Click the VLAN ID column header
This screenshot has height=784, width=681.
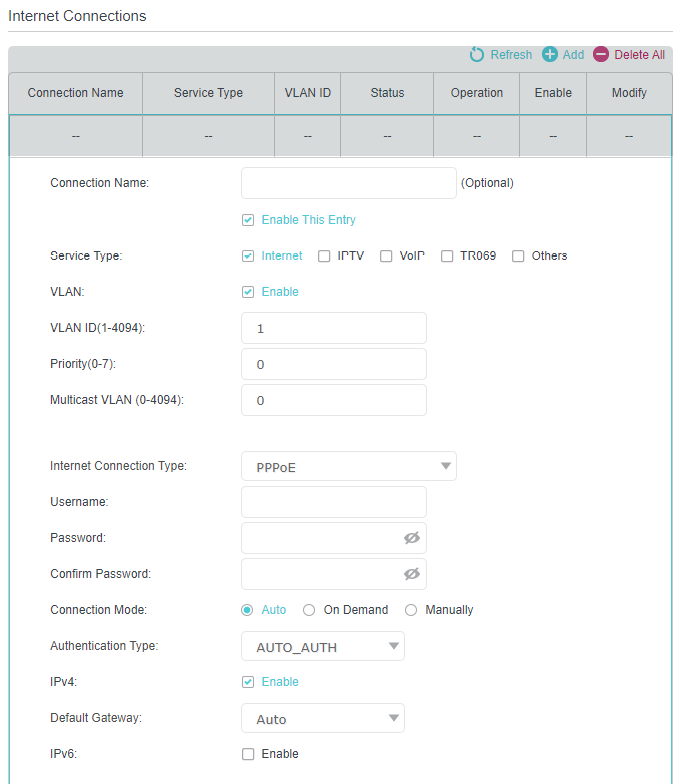pos(308,93)
